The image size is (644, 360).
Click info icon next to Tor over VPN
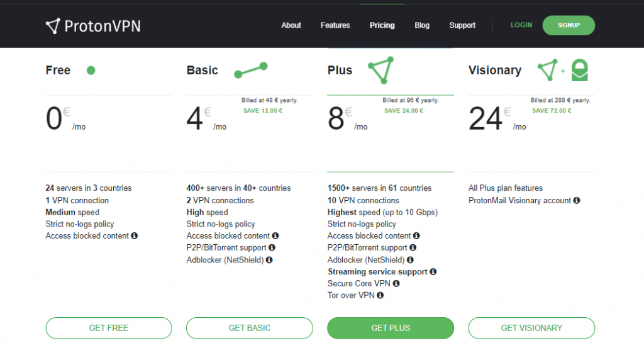pyautogui.click(x=380, y=295)
